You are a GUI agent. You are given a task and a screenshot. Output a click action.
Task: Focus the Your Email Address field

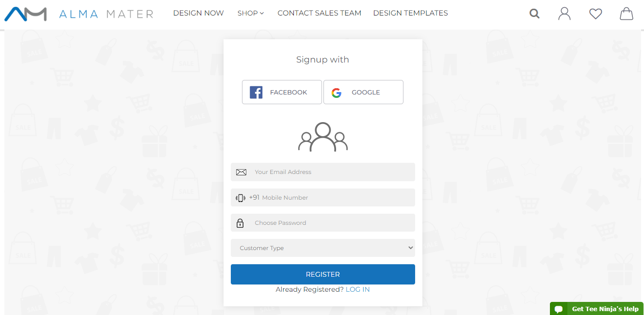click(323, 172)
